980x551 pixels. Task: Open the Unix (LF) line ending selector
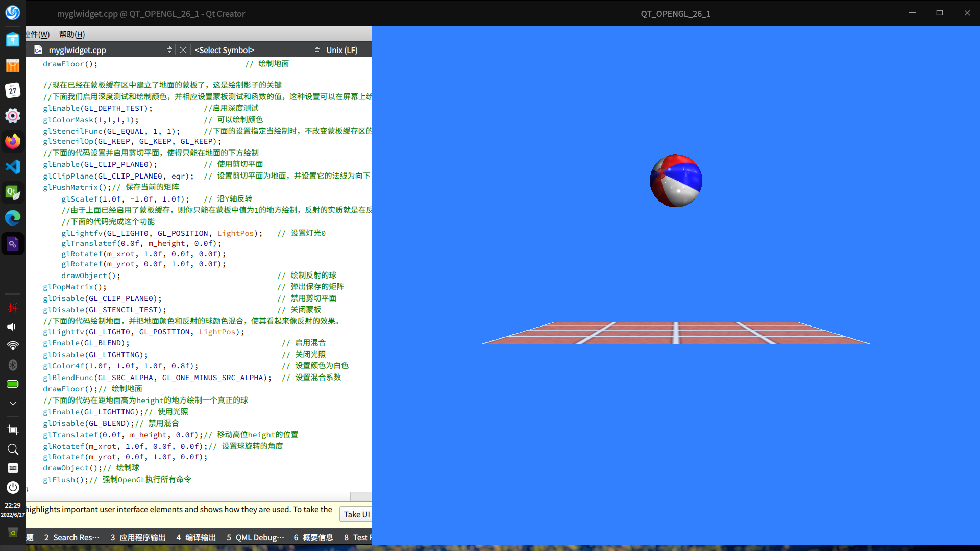click(x=342, y=50)
